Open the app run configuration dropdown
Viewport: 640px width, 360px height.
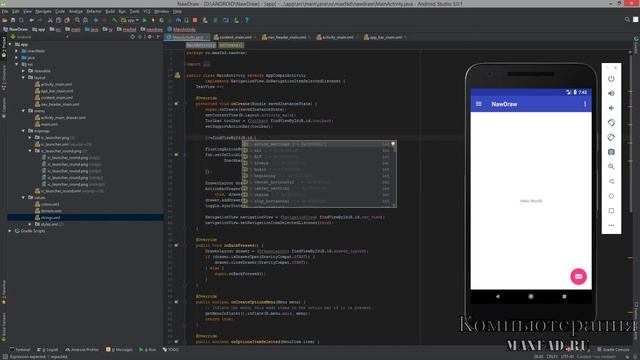coord(130,20)
